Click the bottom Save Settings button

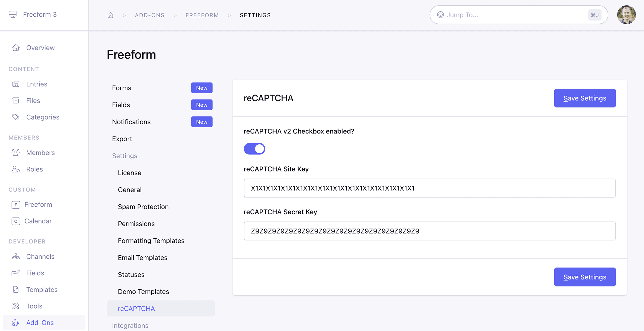click(x=585, y=277)
